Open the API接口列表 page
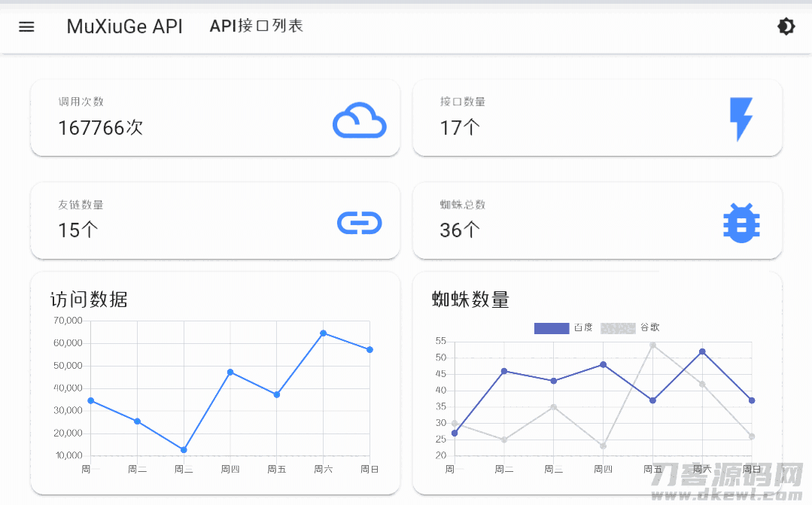Viewport: 812px width, 505px height. [257, 26]
